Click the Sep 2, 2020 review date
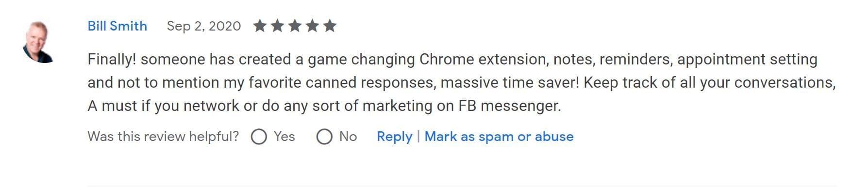 pos(203,26)
